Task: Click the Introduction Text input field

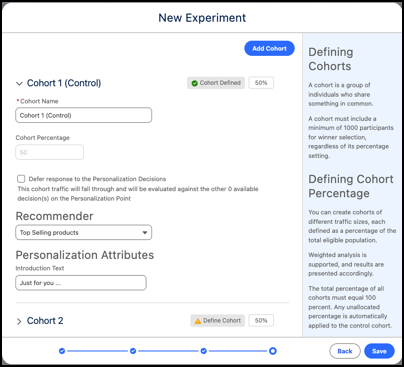Action: tap(81, 283)
